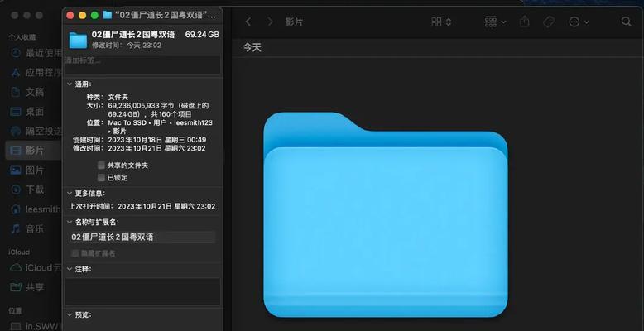
Task: Click the green zoom button of the info window
Action: [94, 15]
